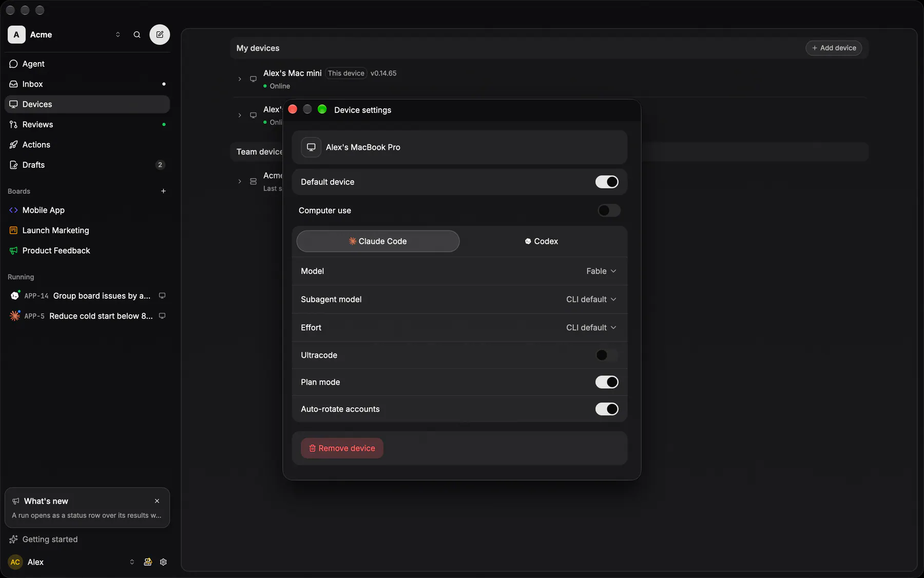Open Drafts in the sidebar
The height and width of the screenshot is (578, 924).
[x=87, y=165]
